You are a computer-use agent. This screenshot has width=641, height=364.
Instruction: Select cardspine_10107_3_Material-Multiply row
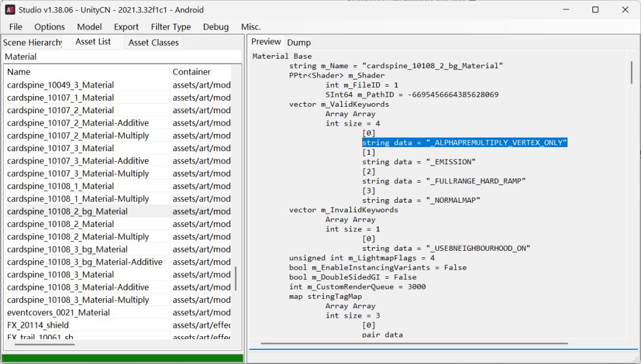click(x=118, y=174)
